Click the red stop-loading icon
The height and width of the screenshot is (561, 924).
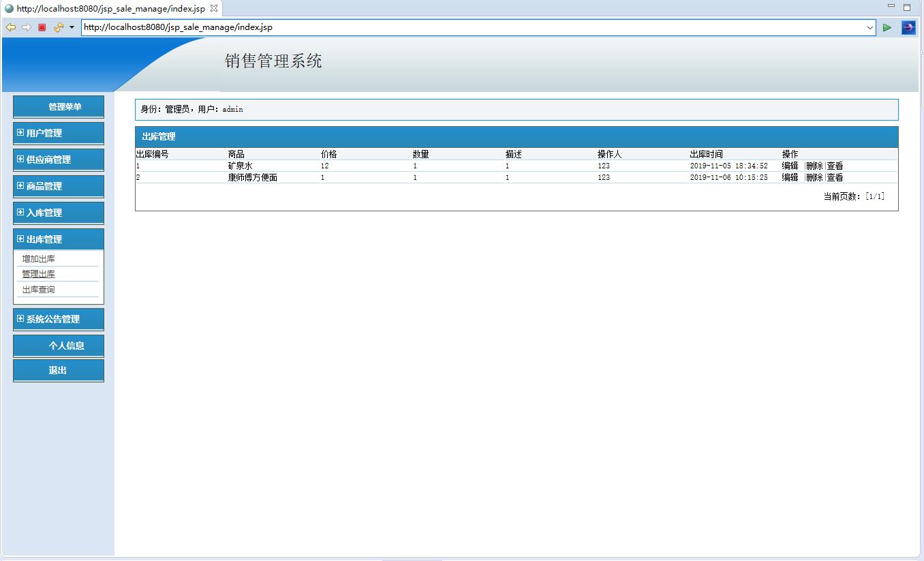(42, 27)
